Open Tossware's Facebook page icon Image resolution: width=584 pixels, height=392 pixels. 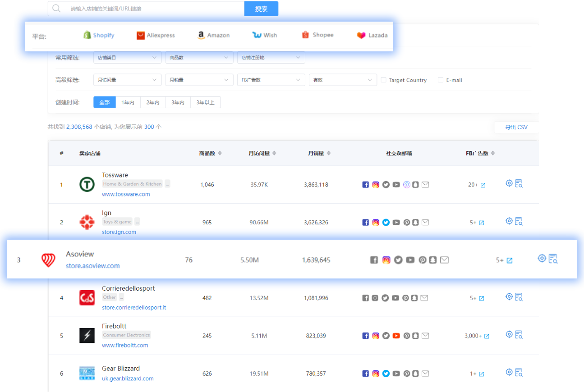coord(366,185)
